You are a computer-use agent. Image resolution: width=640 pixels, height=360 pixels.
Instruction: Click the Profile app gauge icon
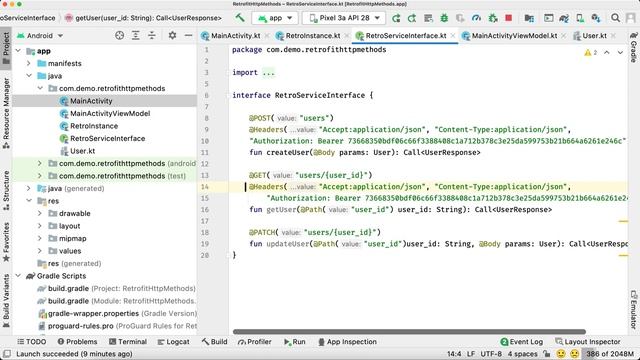tap(476, 18)
